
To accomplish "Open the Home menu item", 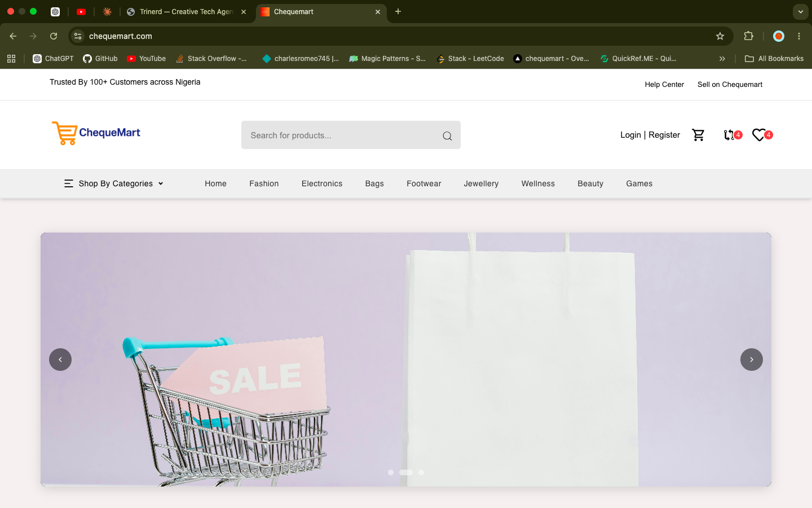I will (x=215, y=183).
